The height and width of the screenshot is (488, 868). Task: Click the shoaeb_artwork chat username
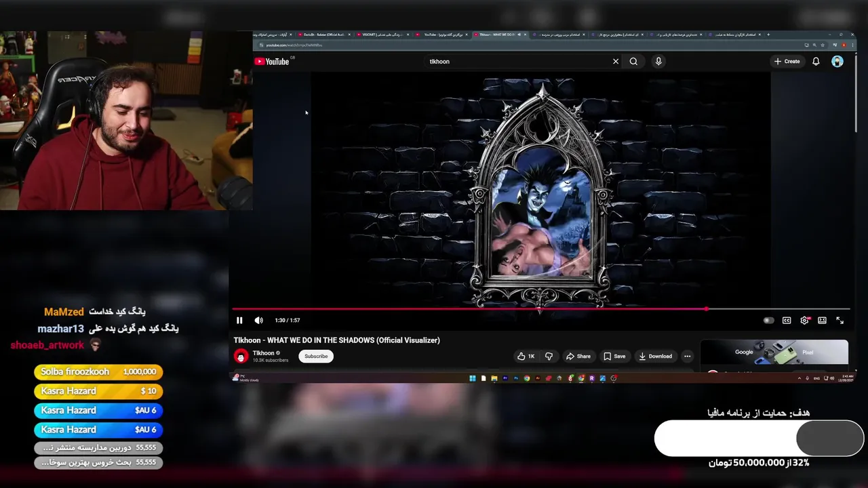(x=47, y=346)
